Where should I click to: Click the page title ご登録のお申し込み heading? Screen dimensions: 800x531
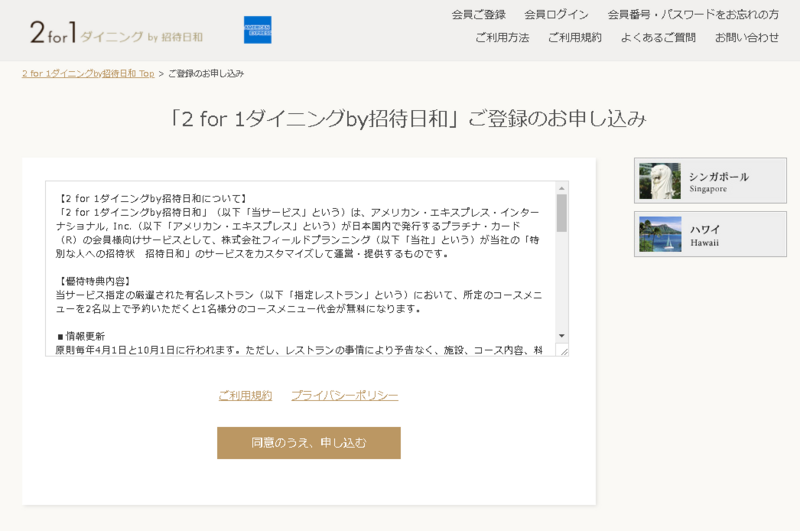point(408,119)
